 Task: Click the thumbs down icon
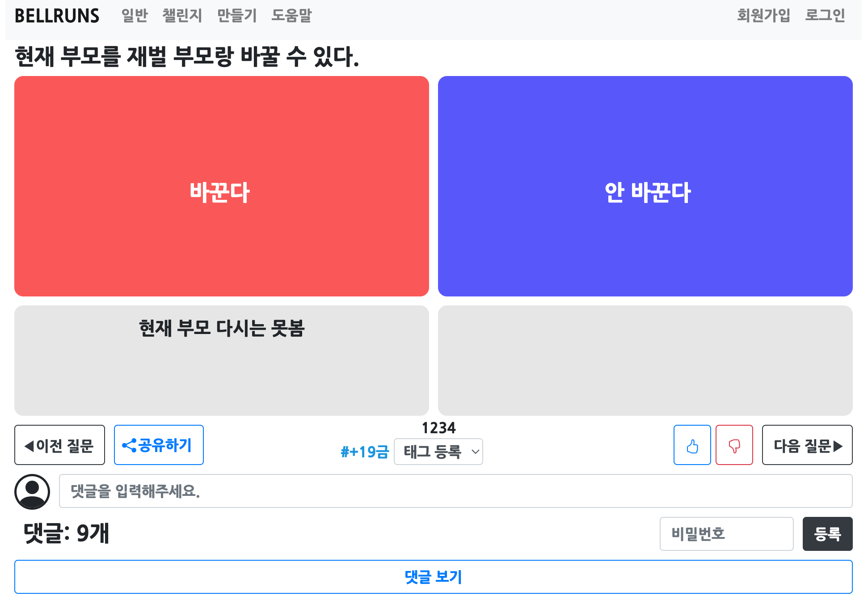click(734, 445)
